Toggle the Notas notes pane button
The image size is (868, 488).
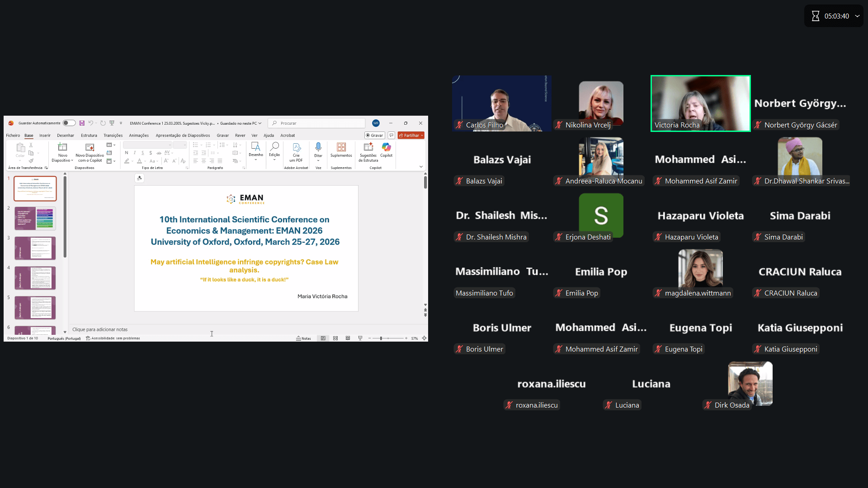pyautogui.click(x=304, y=338)
